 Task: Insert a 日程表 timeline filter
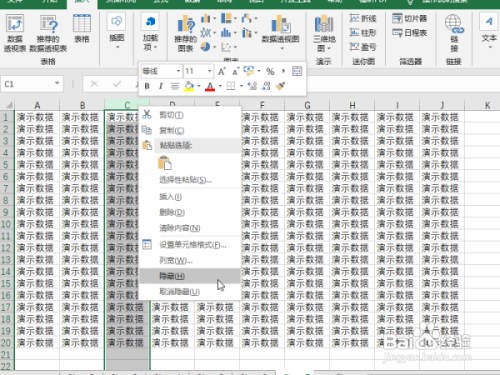pyautogui.click(x=410, y=33)
